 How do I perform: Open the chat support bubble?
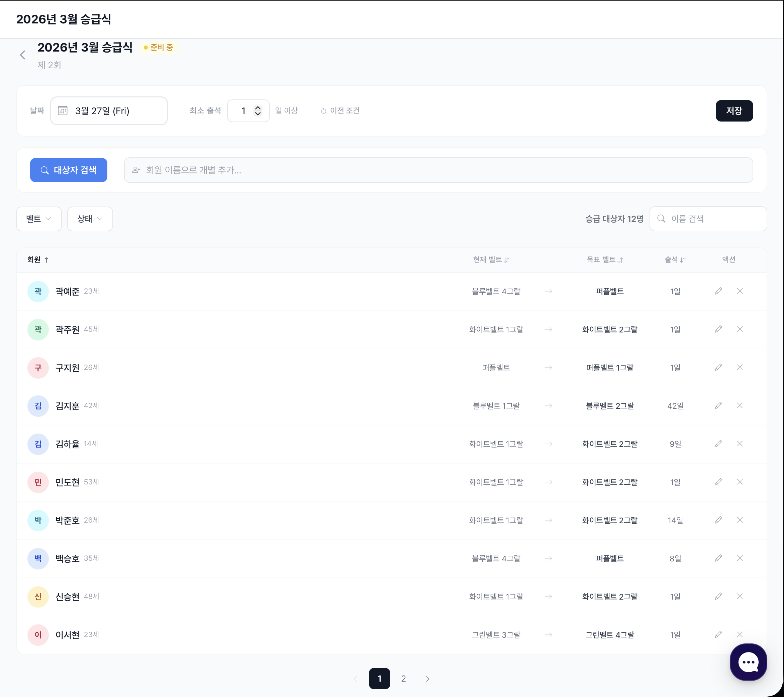click(748, 662)
